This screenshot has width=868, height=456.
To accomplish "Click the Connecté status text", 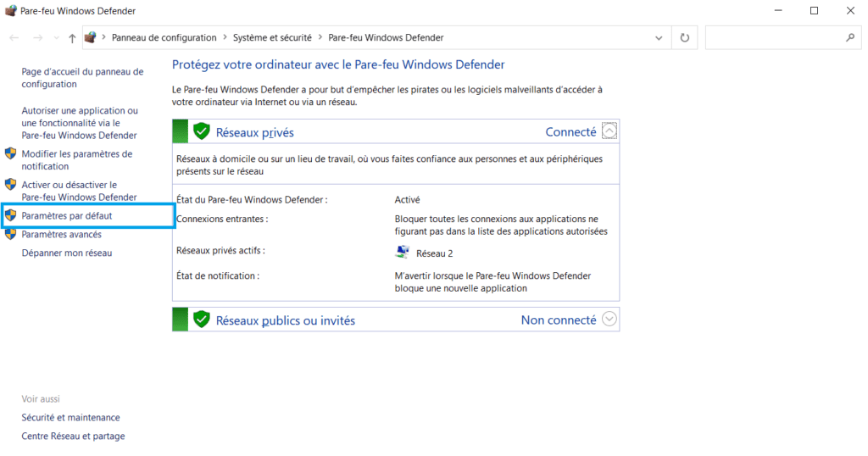I will [570, 131].
